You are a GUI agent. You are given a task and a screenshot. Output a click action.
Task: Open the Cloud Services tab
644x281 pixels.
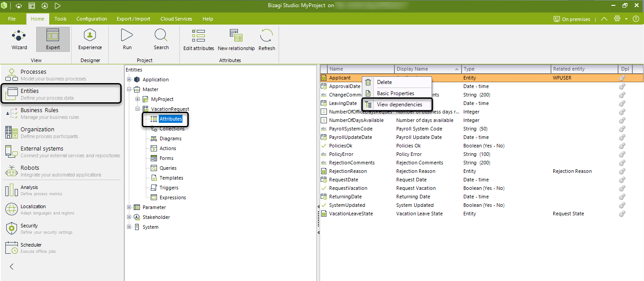coord(176,19)
